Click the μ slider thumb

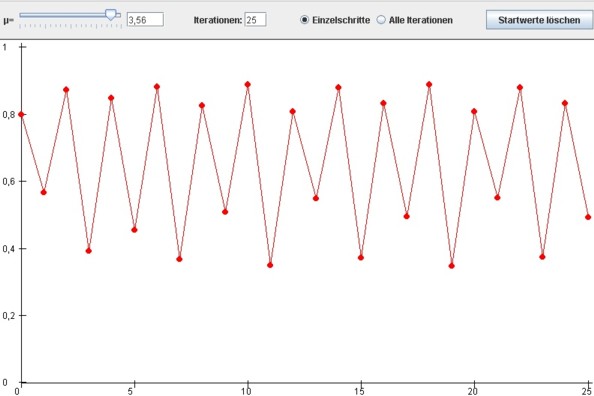pos(111,15)
